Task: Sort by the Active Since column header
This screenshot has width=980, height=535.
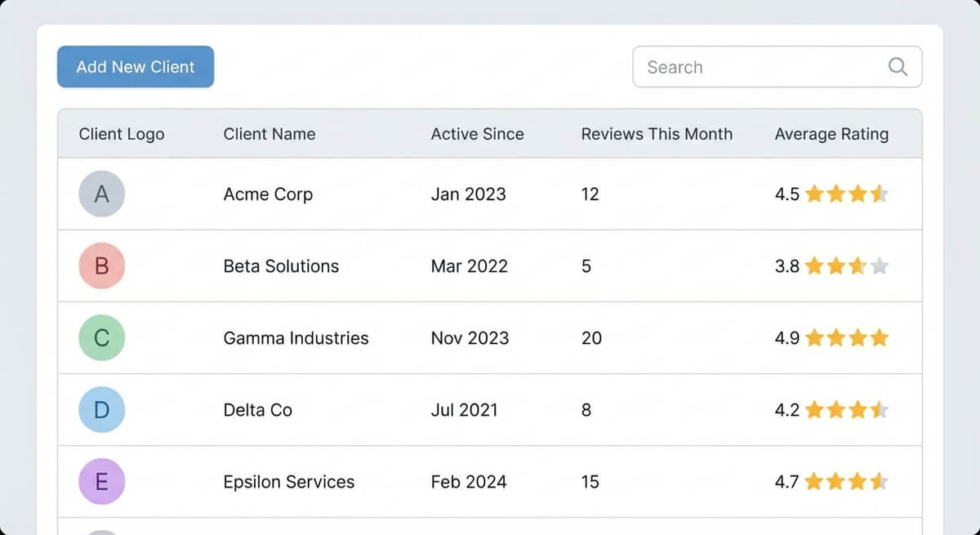Action: coord(477,134)
